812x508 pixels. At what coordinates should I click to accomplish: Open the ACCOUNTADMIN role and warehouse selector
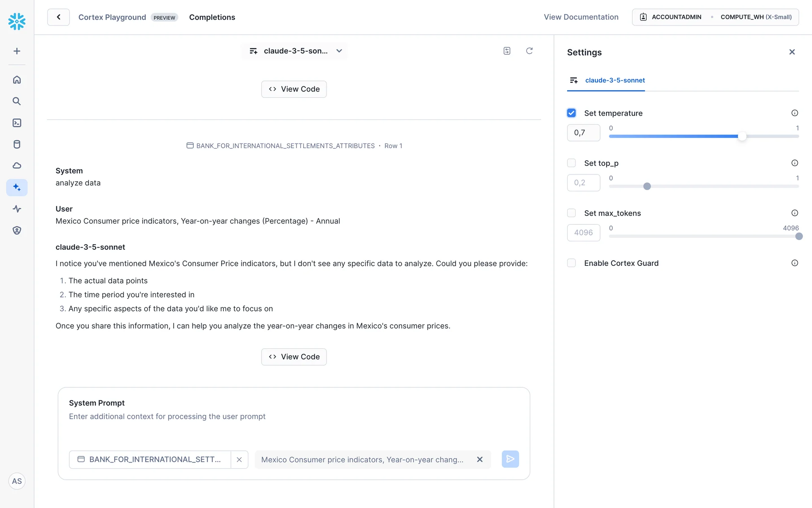(x=715, y=17)
